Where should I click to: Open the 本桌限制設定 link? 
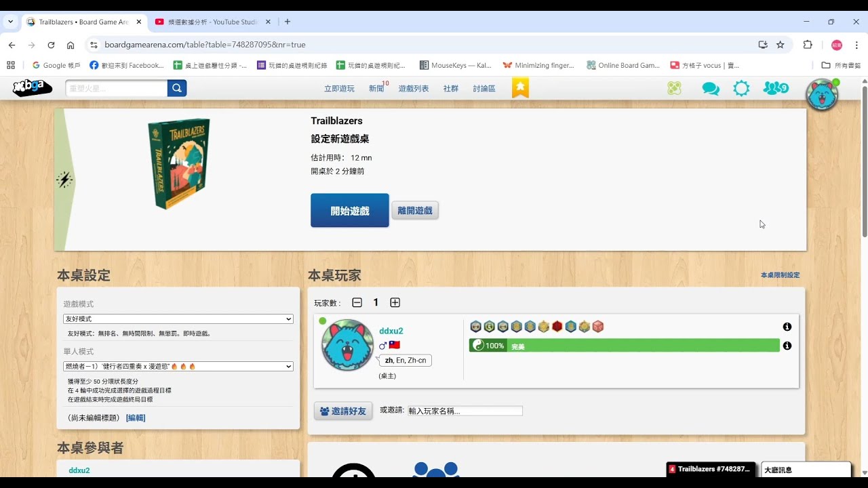click(780, 275)
